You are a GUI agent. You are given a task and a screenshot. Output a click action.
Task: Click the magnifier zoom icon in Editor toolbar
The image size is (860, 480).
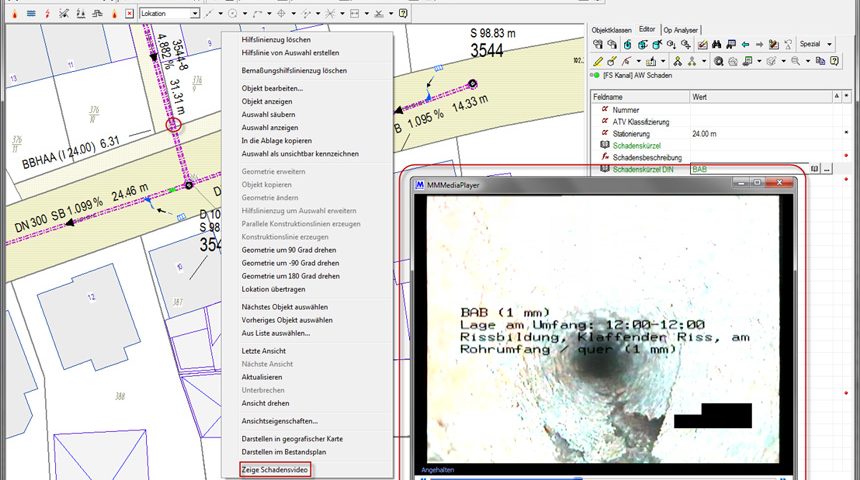click(x=796, y=62)
